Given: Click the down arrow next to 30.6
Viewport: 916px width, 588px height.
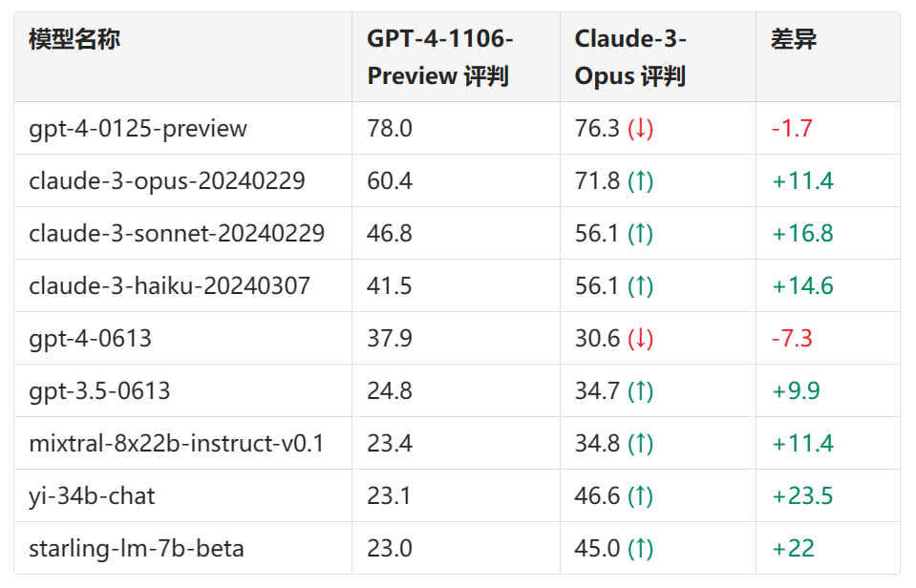Looking at the screenshot, I should (640, 339).
